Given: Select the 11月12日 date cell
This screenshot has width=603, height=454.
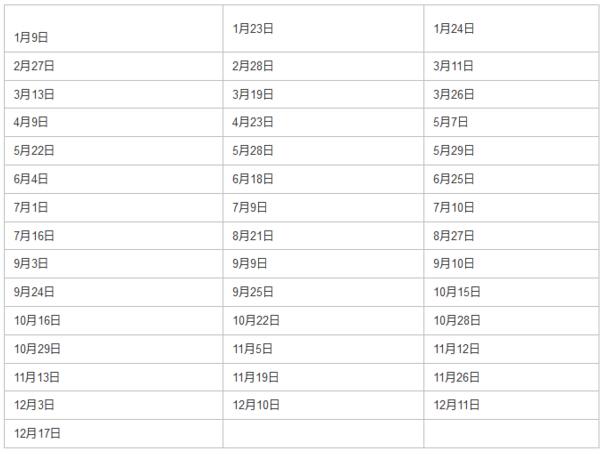Looking at the screenshot, I should pos(457,349).
